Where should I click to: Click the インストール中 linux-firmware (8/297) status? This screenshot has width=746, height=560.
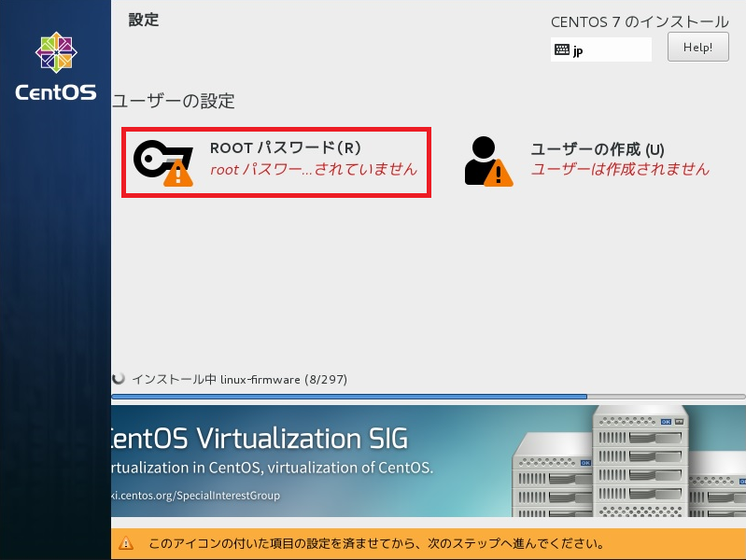(x=239, y=379)
